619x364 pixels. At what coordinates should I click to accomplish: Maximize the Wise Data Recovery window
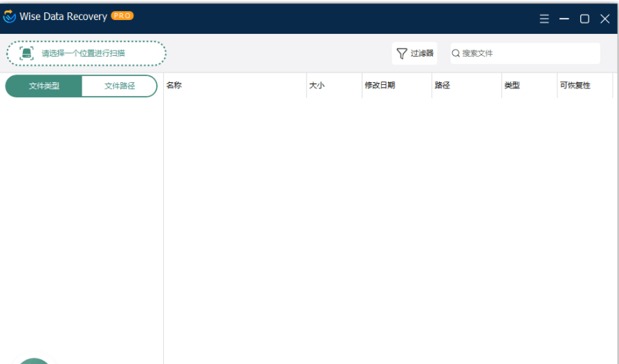click(584, 19)
